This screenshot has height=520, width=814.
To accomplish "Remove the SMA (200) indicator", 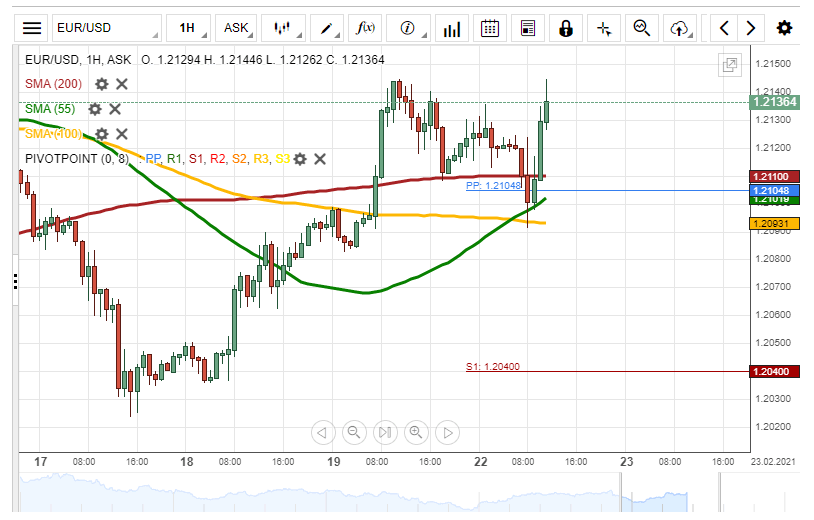I will point(121,84).
